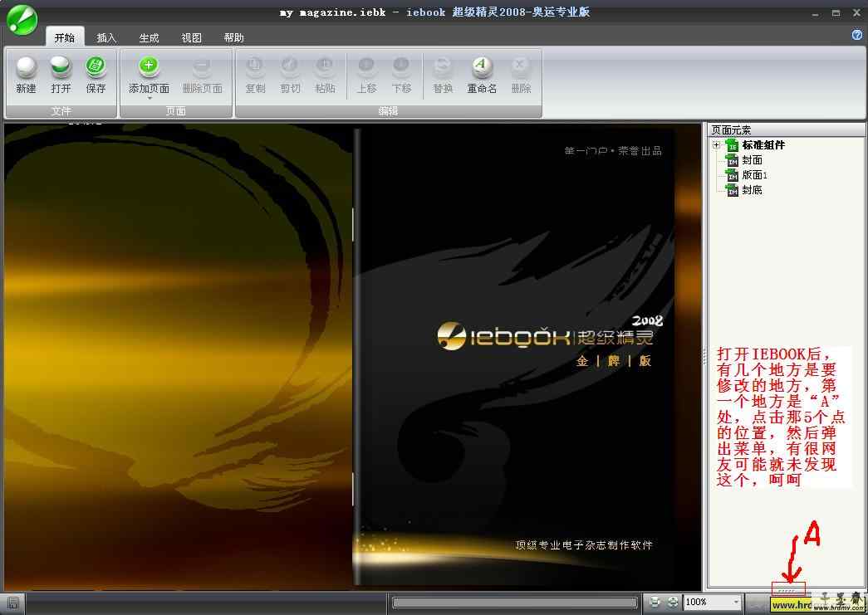Open the 100% zoom dropdown
868x615 pixels.
(736, 602)
